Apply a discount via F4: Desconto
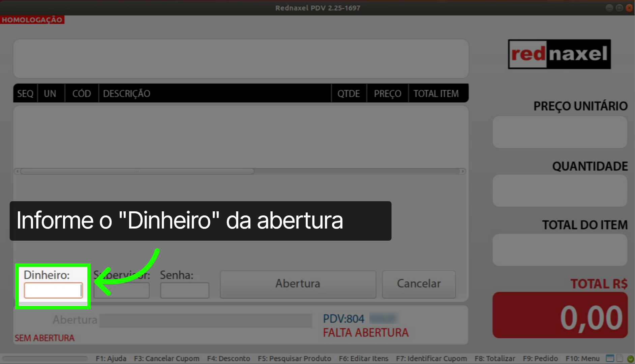635x364 pixels. [229, 358]
